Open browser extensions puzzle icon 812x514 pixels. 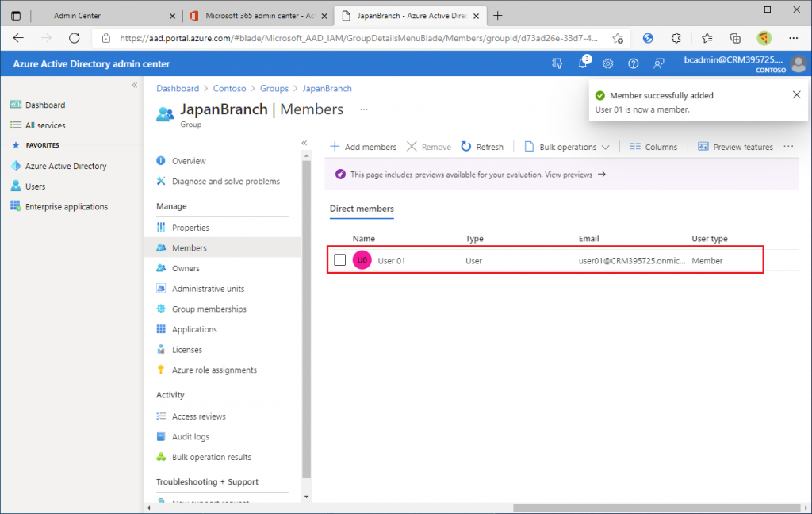click(x=676, y=38)
